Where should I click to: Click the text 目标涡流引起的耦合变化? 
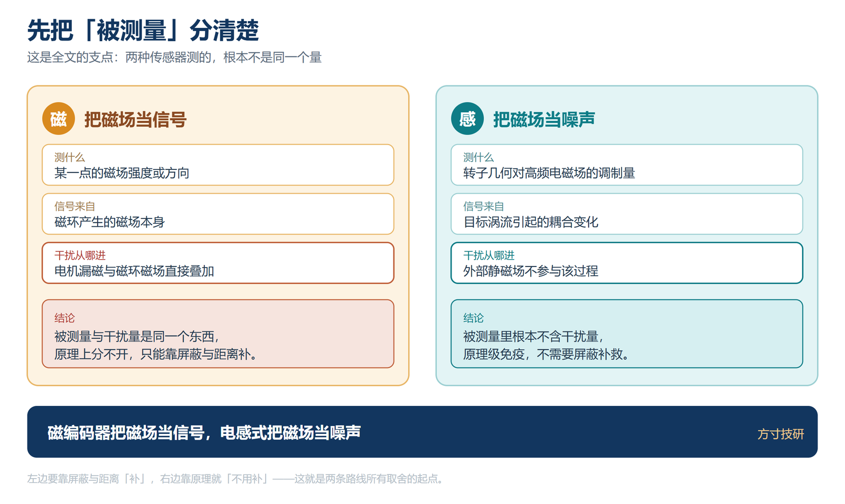(x=531, y=222)
